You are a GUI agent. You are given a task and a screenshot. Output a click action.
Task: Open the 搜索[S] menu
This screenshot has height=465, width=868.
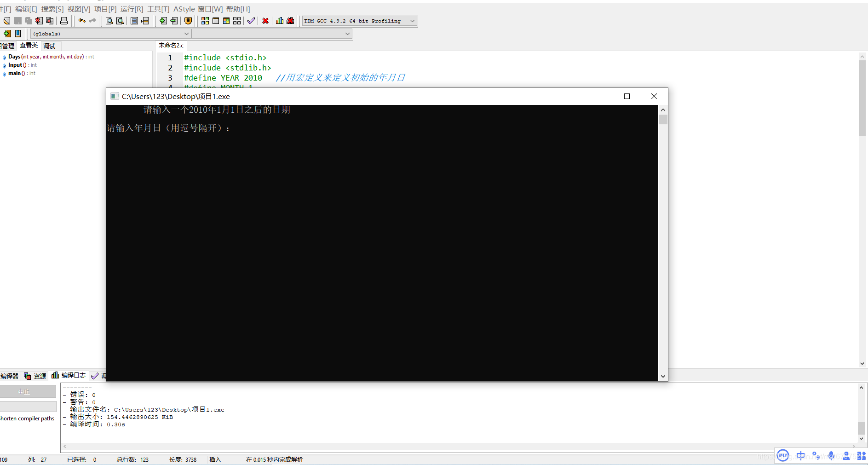point(52,9)
